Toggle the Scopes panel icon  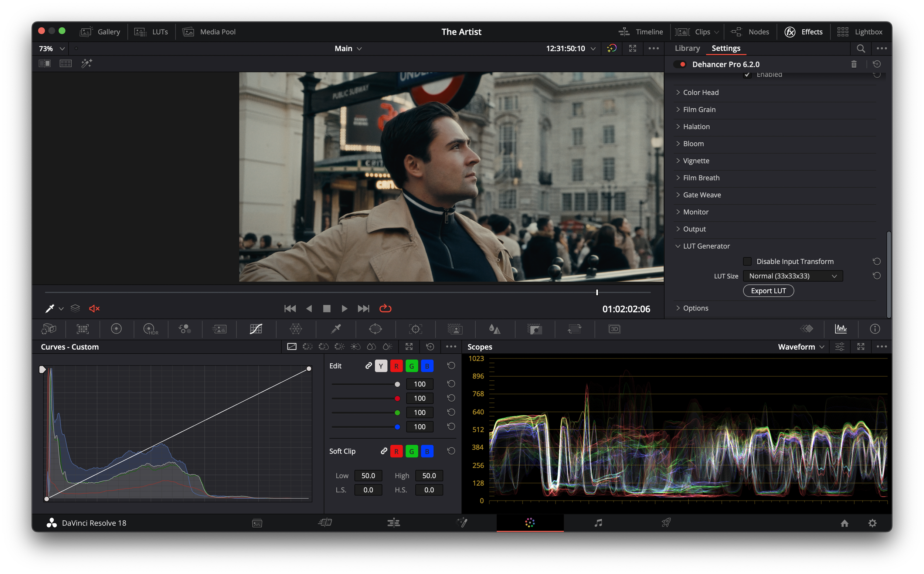point(840,329)
